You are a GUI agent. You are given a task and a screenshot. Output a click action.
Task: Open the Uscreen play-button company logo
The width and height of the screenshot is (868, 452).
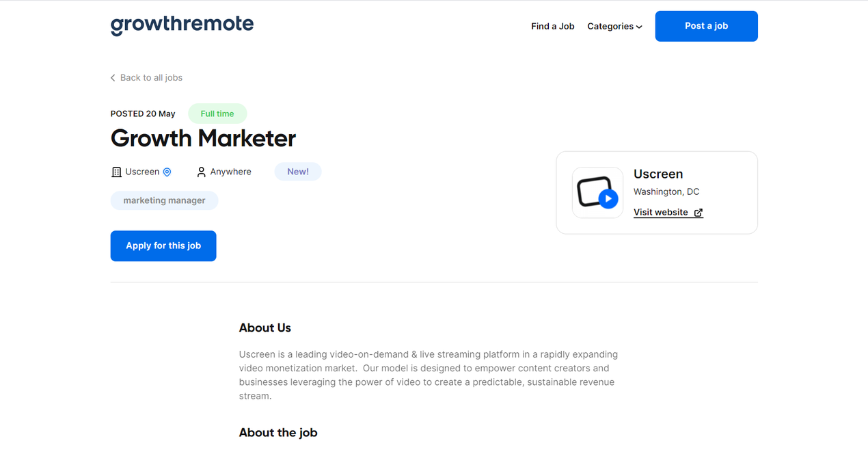point(597,192)
